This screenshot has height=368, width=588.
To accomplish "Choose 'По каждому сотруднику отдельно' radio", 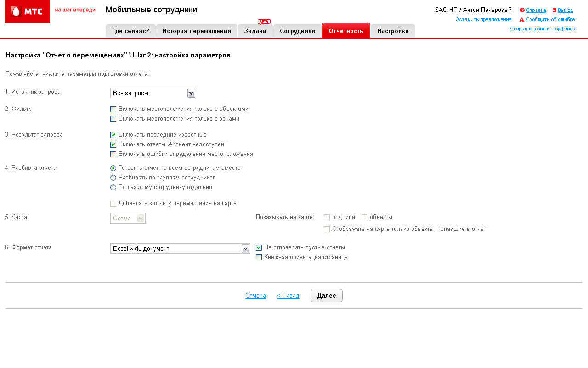I will tap(113, 188).
